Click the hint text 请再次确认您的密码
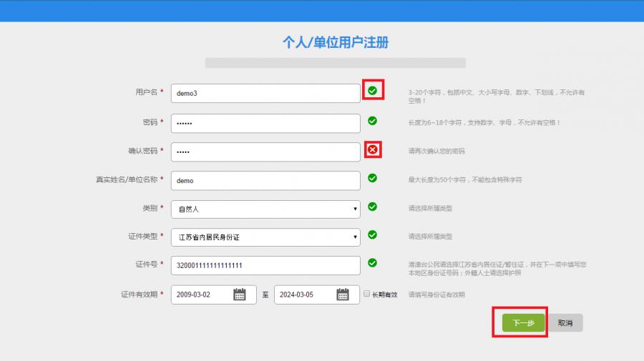644x361 pixels. 436,151
